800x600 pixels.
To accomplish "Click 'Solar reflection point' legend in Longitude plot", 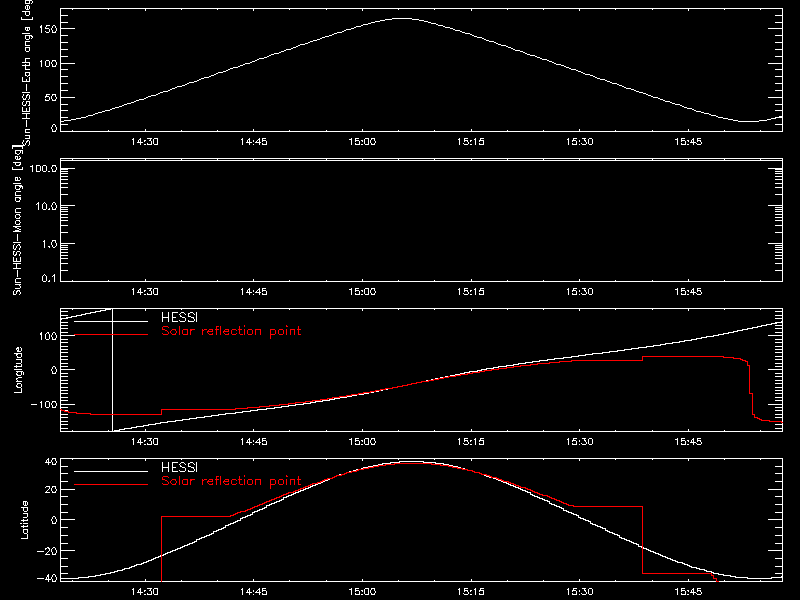I will pos(231,331).
